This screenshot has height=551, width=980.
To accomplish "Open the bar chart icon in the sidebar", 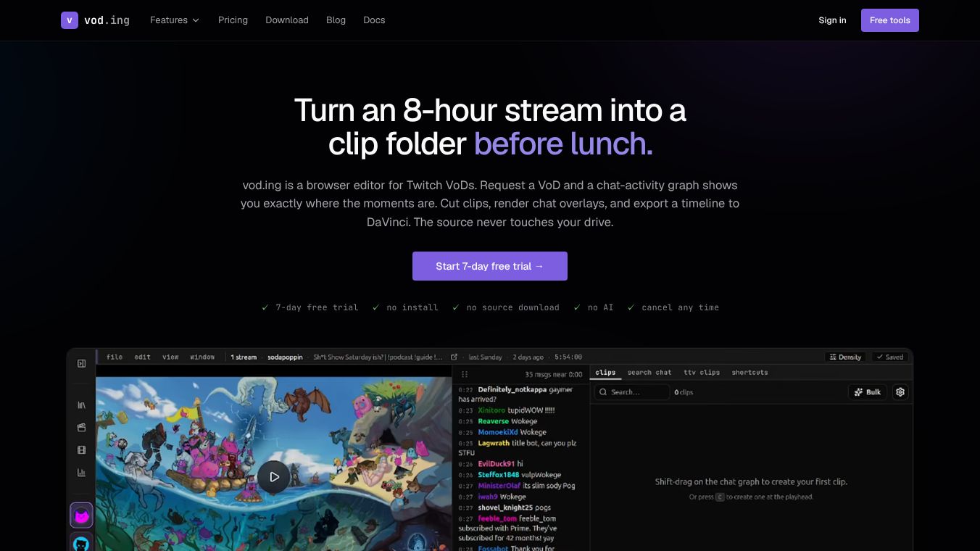I will pyautogui.click(x=81, y=473).
